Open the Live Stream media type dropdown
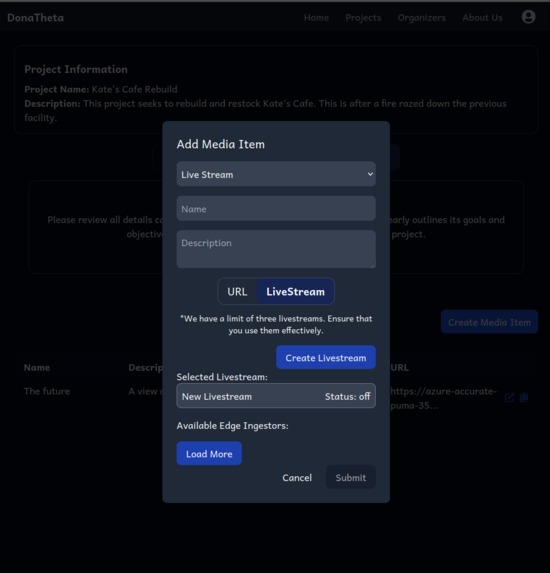550x573 pixels. pyautogui.click(x=276, y=174)
